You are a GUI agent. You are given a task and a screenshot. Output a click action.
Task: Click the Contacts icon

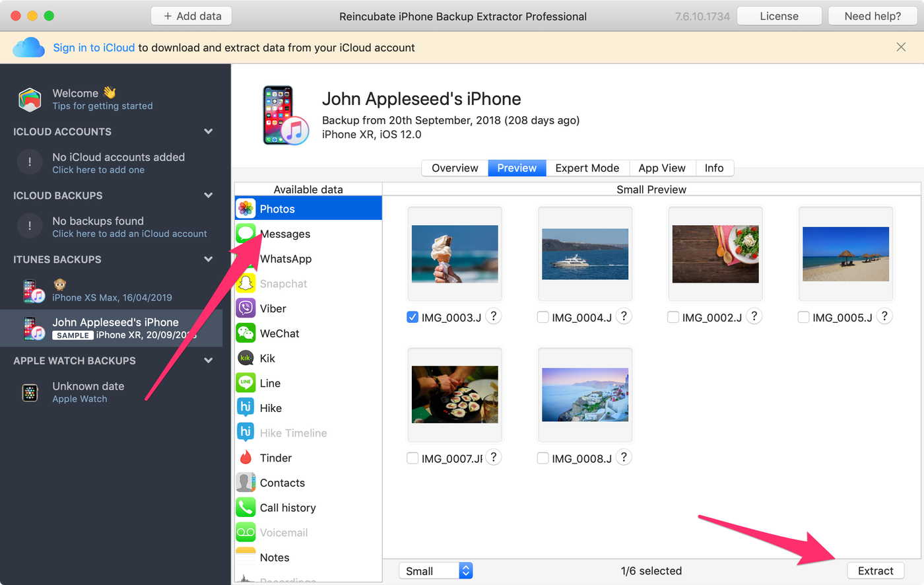pos(246,483)
